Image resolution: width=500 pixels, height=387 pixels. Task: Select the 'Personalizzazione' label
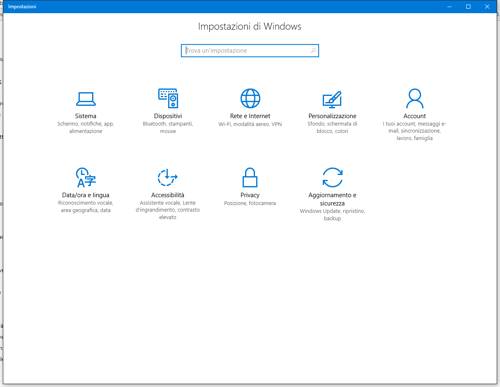click(x=332, y=116)
